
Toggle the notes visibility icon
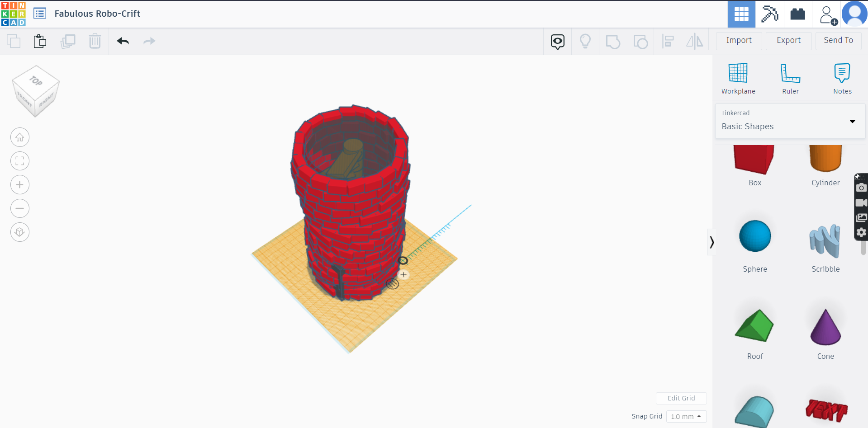coord(558,42)
